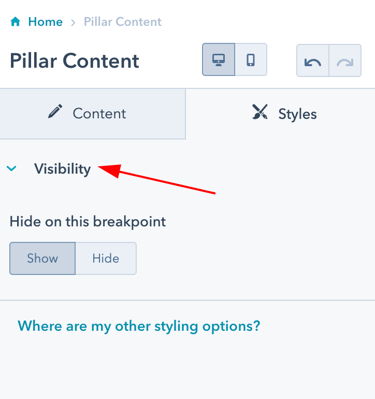Go to Home via breadcrumb link
Screen dimensions: 375x399
point(45,22)
